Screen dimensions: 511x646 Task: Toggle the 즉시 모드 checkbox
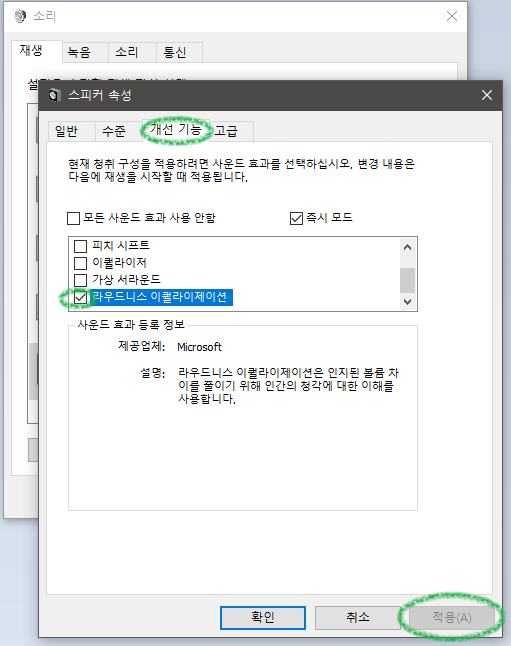[x=296, y=218]
